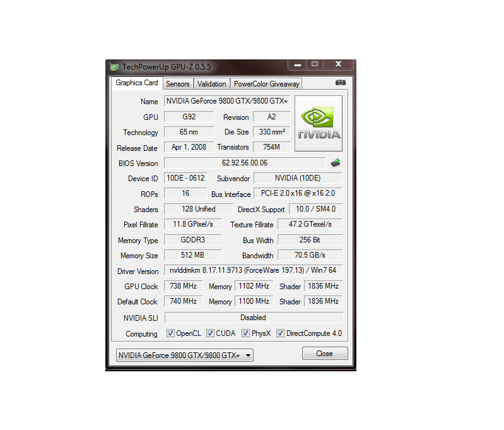Open the Validation tab
This screenshot has width=504, height=430.
click(x=211, y=84)
